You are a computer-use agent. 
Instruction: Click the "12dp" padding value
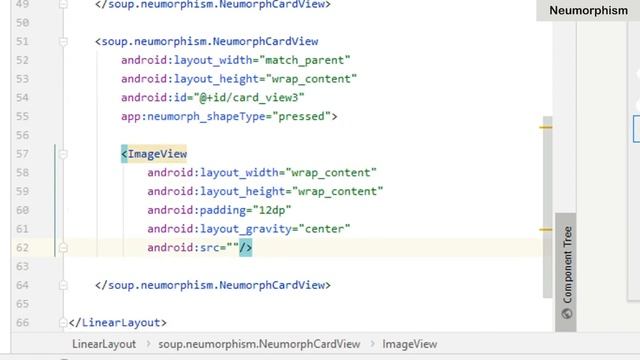[272, 210]
